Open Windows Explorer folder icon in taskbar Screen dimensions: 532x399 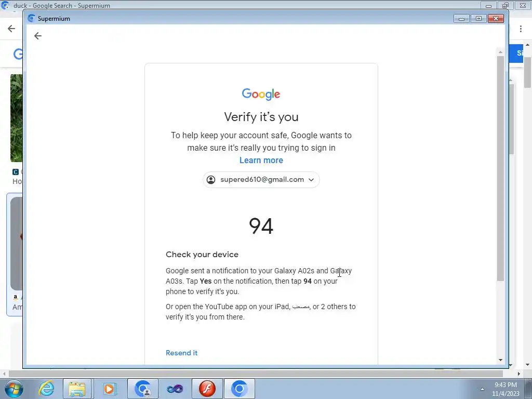pos(77,389)
